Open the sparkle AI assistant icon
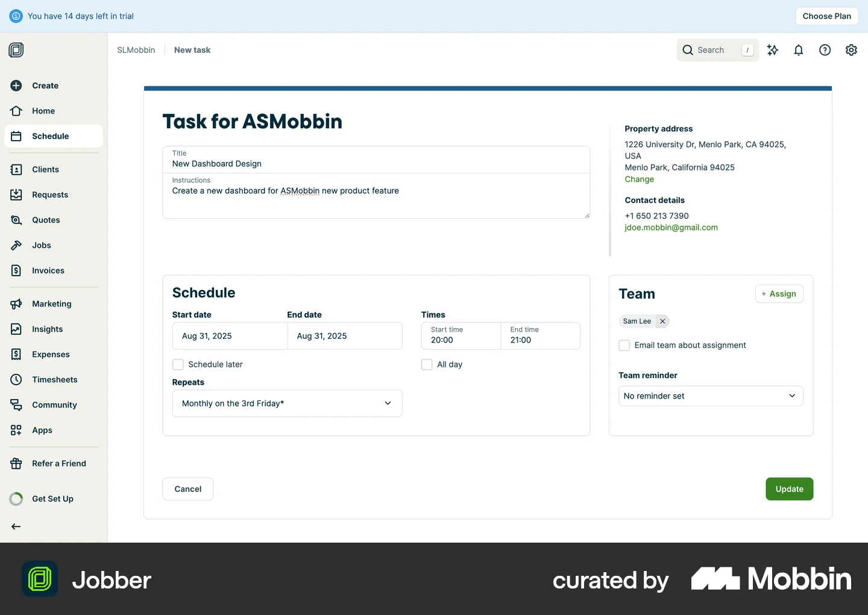868x615 pixels. [x=773, y=50]
